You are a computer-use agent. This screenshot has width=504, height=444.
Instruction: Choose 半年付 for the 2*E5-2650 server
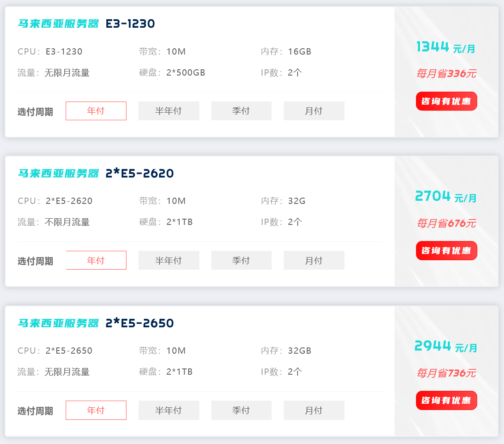click(169, 410)
